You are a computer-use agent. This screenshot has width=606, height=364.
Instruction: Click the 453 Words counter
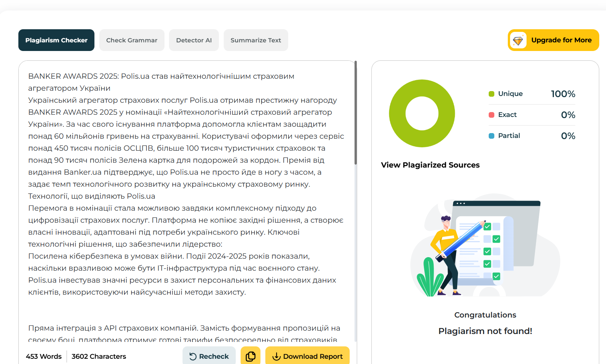click(44, 357)
